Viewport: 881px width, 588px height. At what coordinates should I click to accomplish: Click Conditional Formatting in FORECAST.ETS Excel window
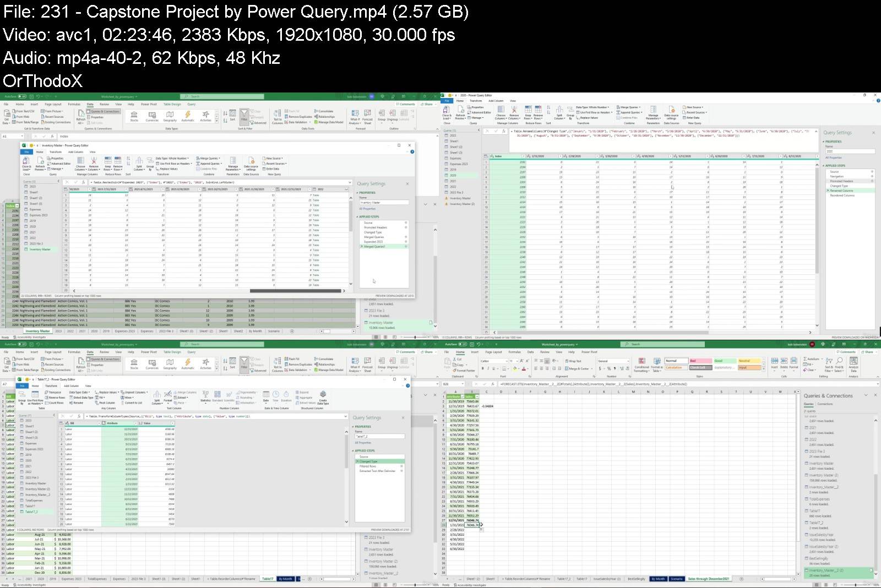tap(641, 364)
